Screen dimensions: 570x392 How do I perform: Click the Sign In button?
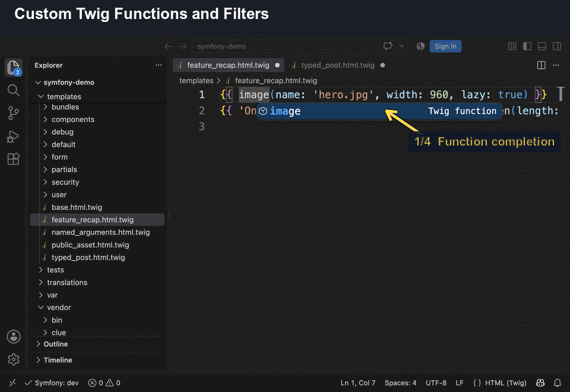[x=445, y=46]
